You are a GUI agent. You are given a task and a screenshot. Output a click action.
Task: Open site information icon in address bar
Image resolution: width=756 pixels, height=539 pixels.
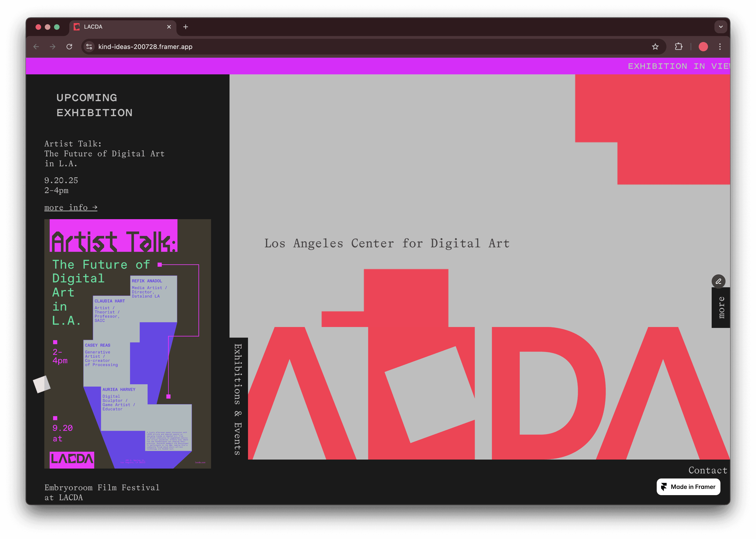[x=89, y=47]
